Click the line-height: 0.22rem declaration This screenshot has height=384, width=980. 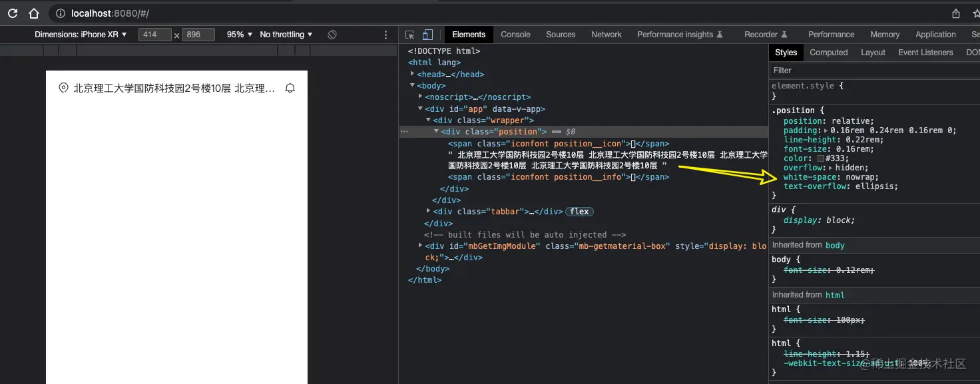click(834, 140)
